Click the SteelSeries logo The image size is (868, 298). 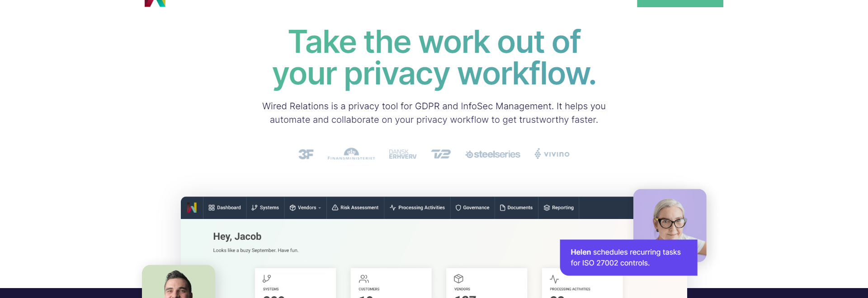coord(493,154)
